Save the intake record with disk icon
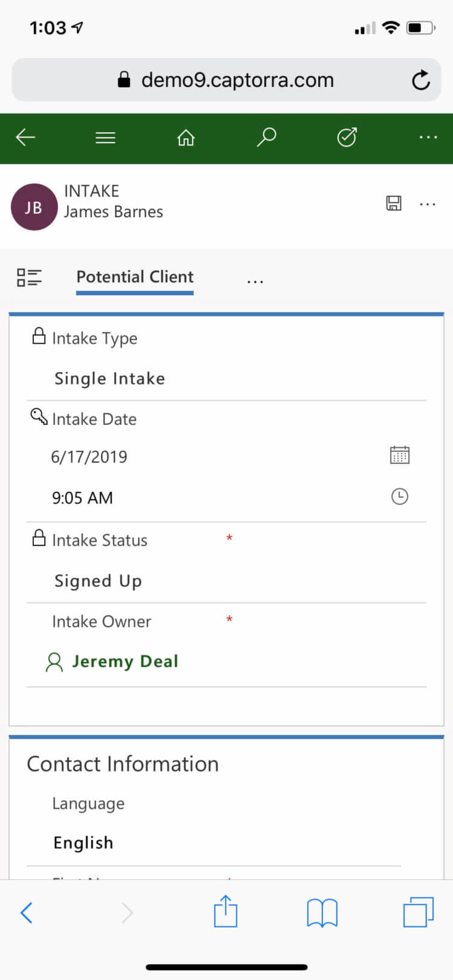This screenshot has width=453, height=980. coord(394,203)
